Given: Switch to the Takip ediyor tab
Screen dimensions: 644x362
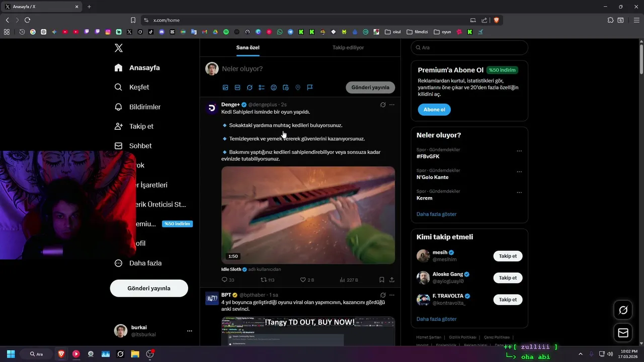Looking at the screenshot, I should tap(348, 47).
